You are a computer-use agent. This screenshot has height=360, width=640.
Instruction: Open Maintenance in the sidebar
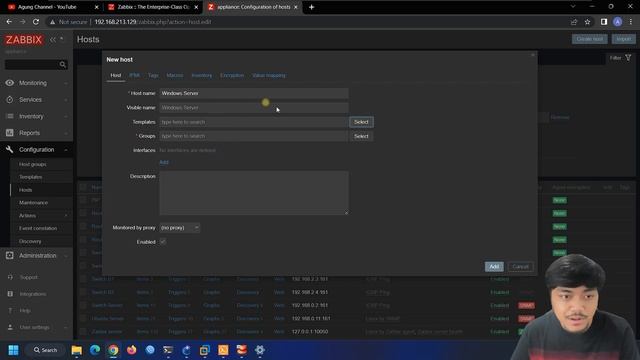pos(33,202)
